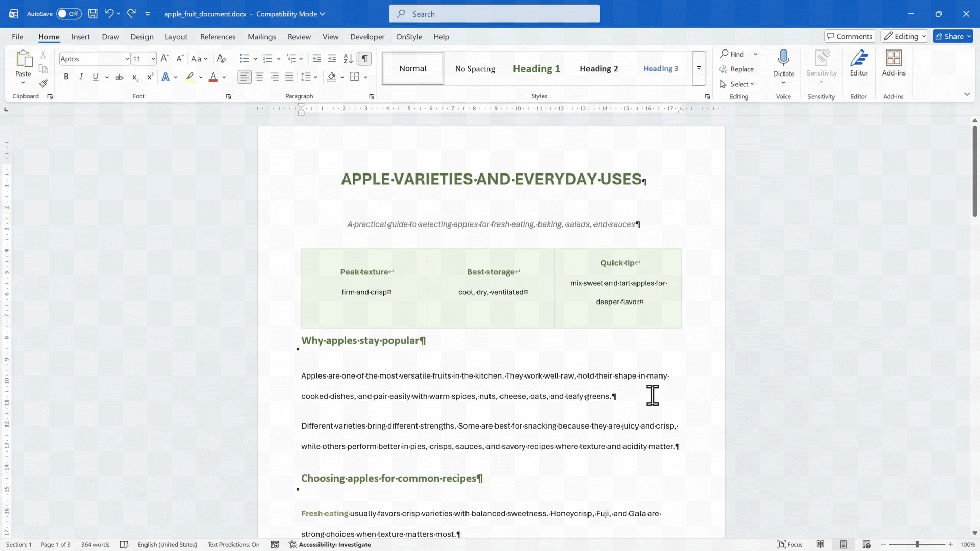Switch to the Insert tab

[81, 37]
